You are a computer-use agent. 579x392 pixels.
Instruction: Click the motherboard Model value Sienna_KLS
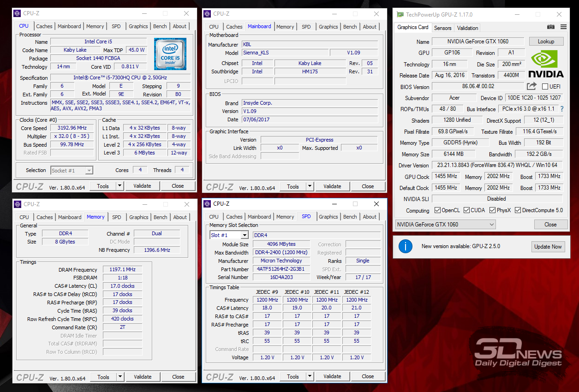click(285, 53)
